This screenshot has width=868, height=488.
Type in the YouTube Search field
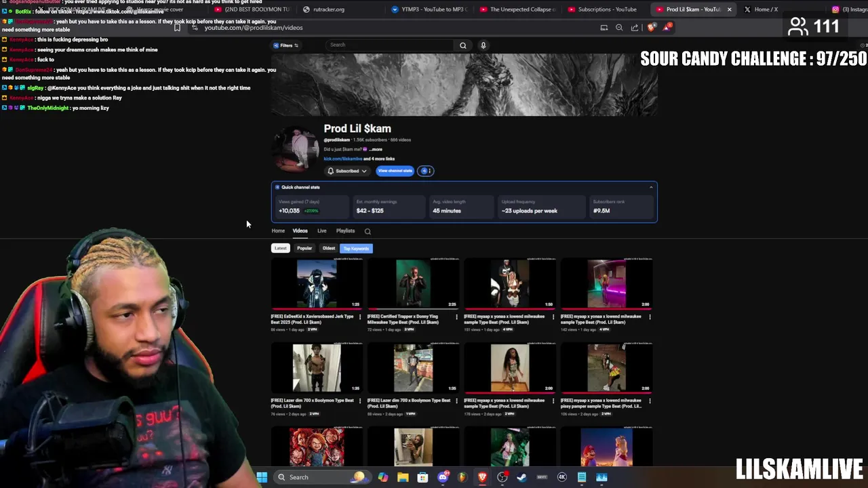point(391,45)
